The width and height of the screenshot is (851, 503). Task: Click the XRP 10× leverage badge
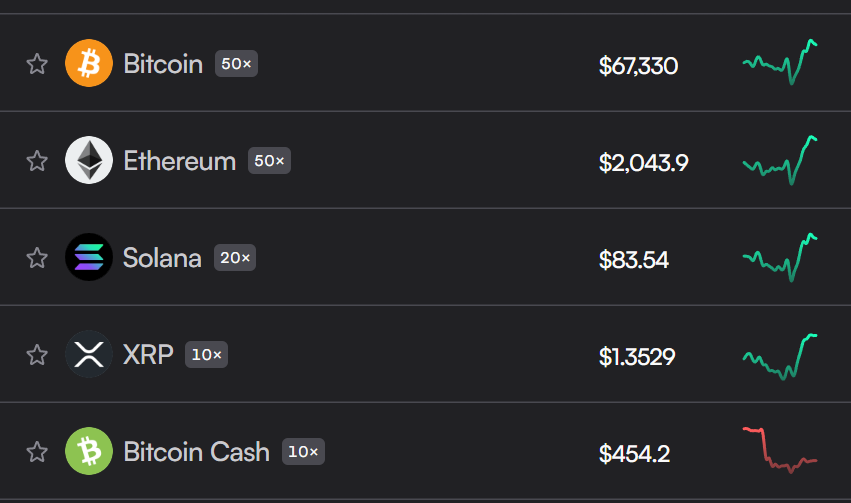click(x=207, y=355)
